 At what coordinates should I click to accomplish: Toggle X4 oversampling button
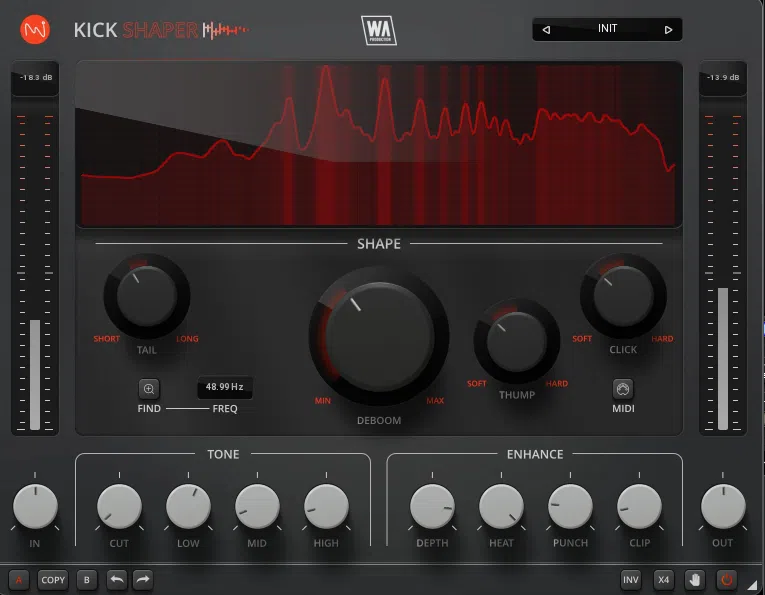[664, 580]
